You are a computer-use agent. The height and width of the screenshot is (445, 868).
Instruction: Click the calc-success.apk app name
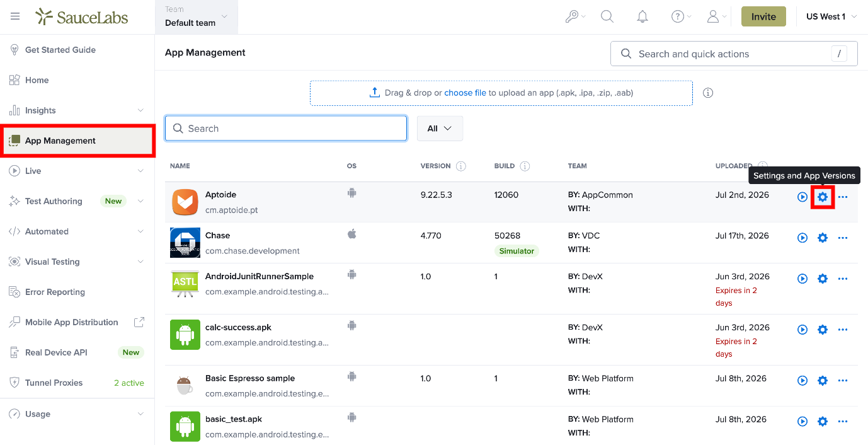coord(238,327)
